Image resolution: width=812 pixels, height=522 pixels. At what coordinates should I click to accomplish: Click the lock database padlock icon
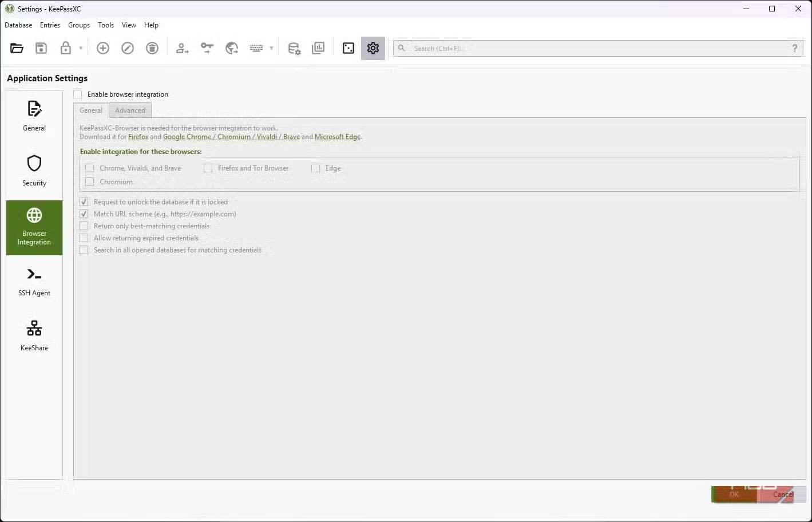(66, 49)
